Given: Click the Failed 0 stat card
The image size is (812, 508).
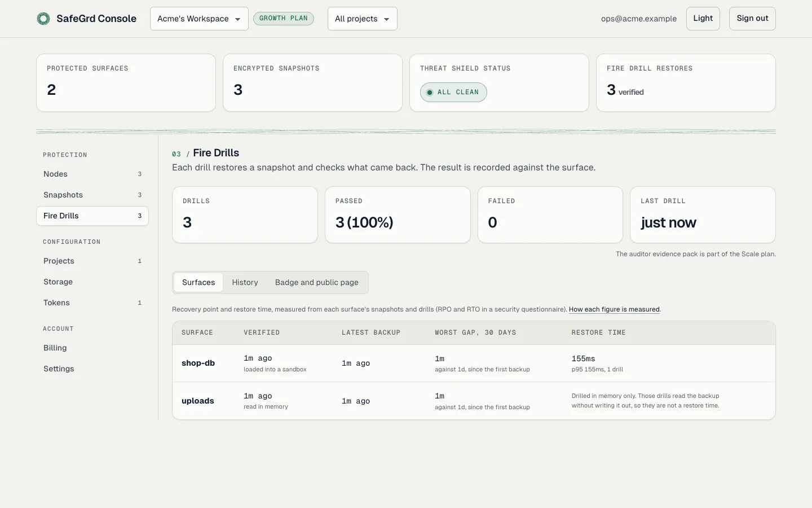Looking at the screenshot, I should pyautogui.click(x=550, y=215).
